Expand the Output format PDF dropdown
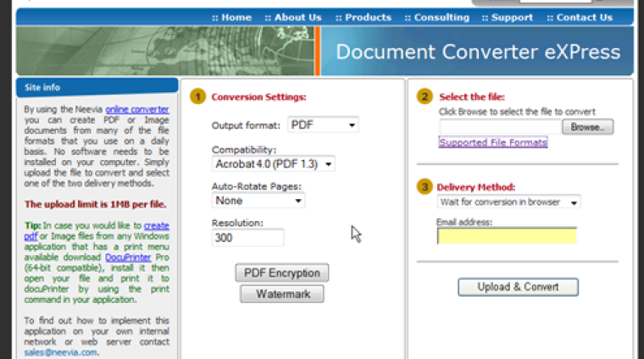Image resolution: width=644 pixels, height=359 pixels. [x=323, y=124]
